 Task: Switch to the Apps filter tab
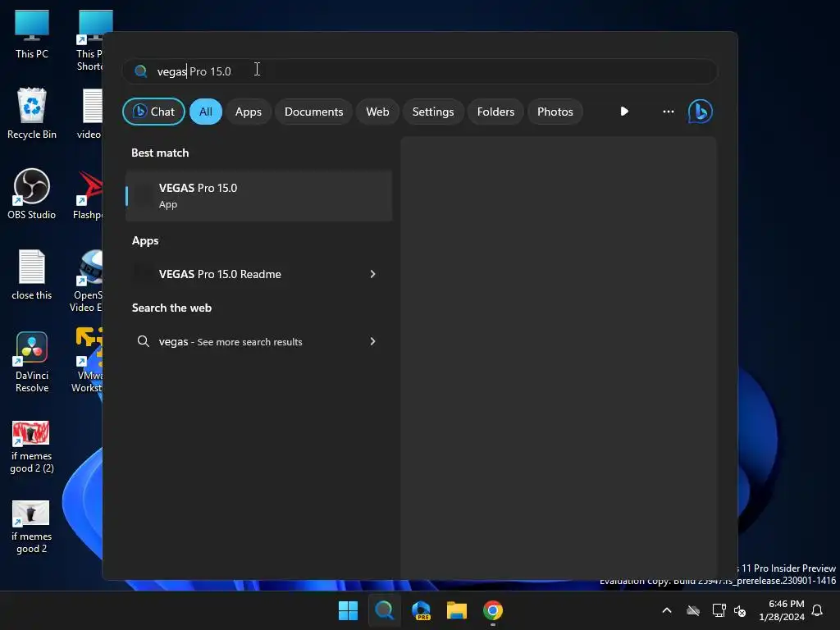248,112
